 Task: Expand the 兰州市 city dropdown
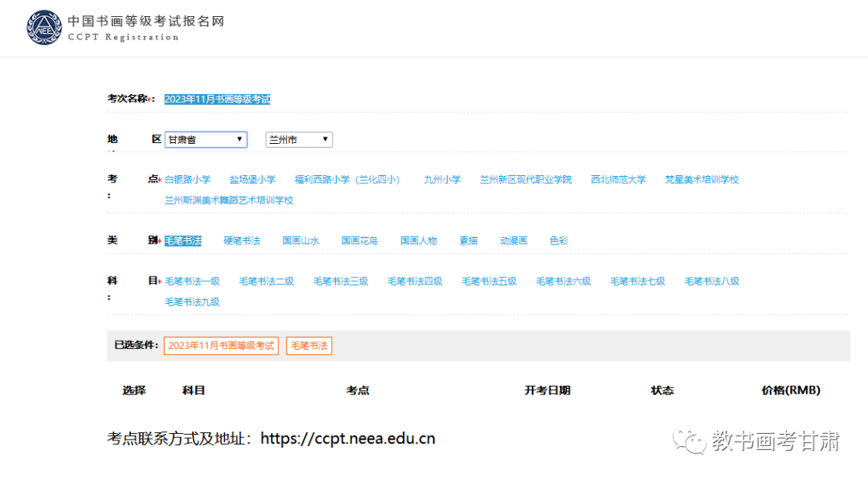coord(298,140)
